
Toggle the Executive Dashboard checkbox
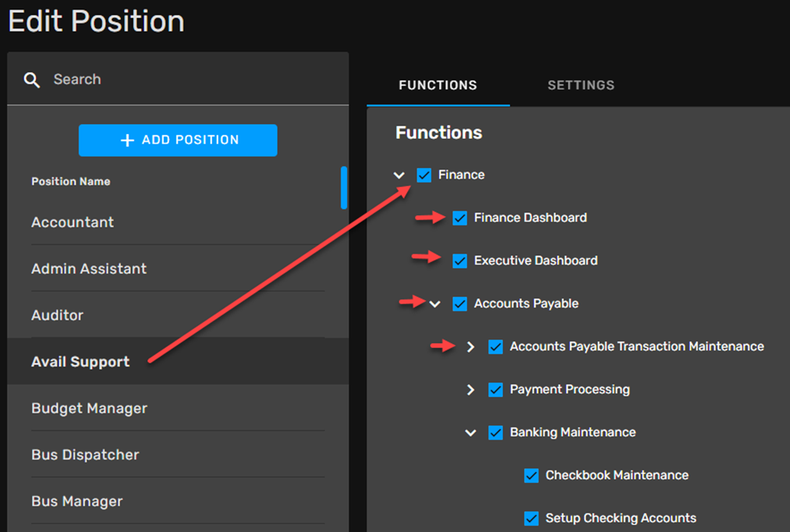click(x=459, y=261)
